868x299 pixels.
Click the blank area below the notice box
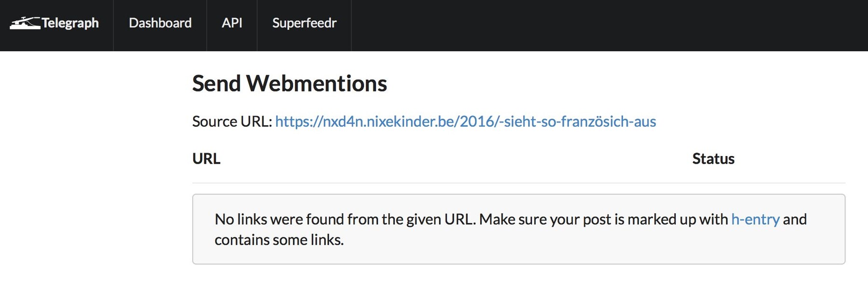519,282
